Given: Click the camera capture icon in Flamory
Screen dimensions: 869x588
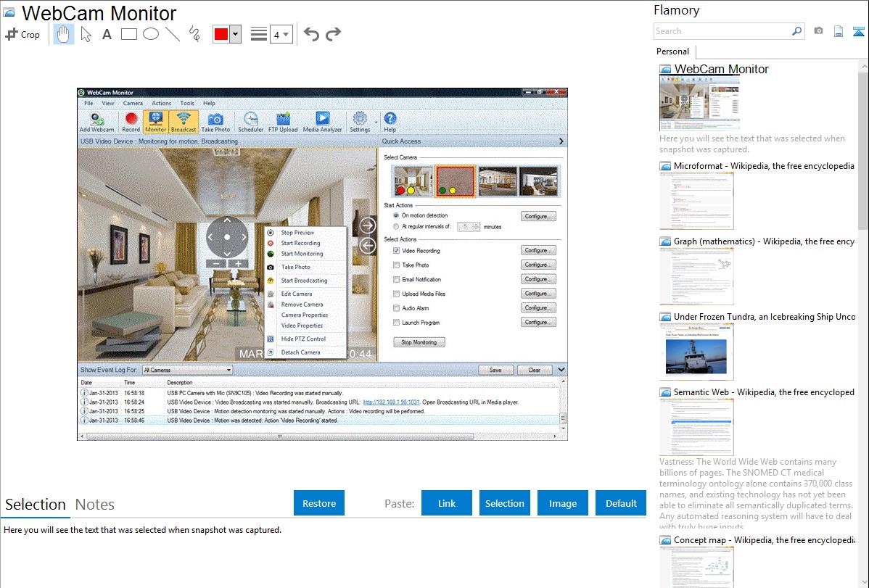Looking at the screenshot, I should (x=818, y=31).
